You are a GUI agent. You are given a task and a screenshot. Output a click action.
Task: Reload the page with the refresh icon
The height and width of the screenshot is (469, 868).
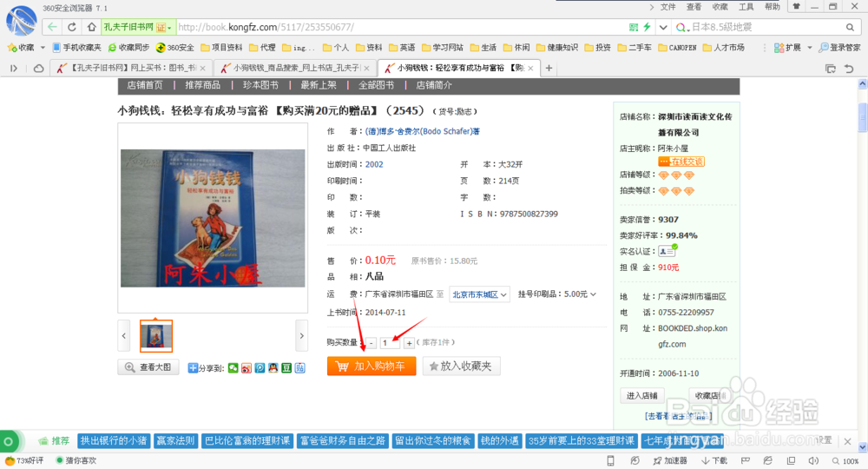(x=72, y=27)
